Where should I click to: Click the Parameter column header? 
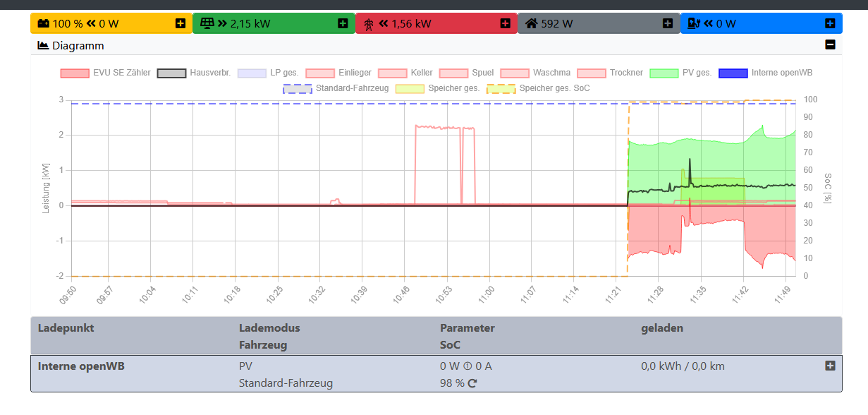(x=467, y=328)
